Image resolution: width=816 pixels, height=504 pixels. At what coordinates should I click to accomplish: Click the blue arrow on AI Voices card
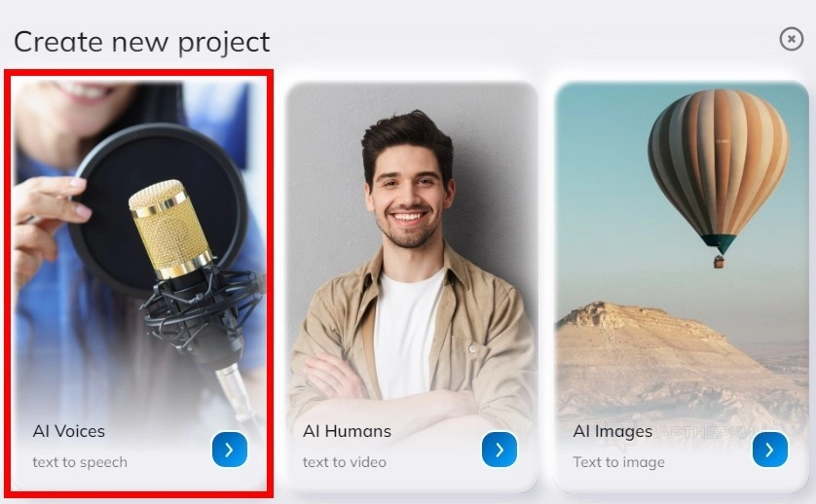pyautogui.click(x=230, y=450)
